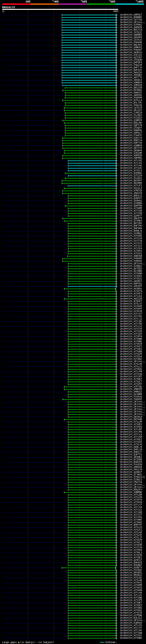Click the cyan ~100% identity legend segment
Viewport: 146px width, 644px height.
tap(130, 4)
